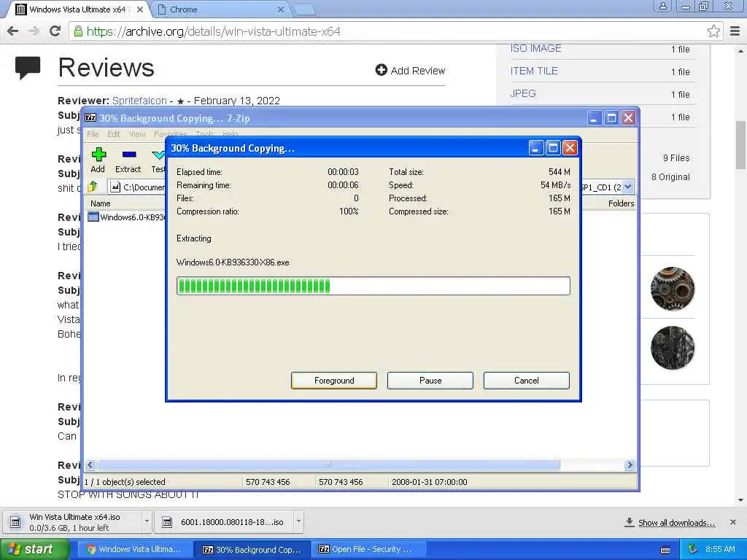Click the Windows6.0-KB936 file icon in the list

[x=93, y=217]
